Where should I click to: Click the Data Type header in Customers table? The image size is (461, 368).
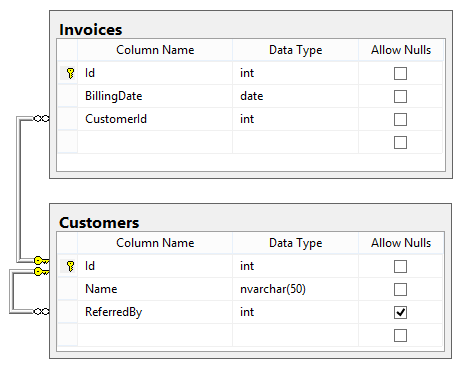(x=295, y=243)
